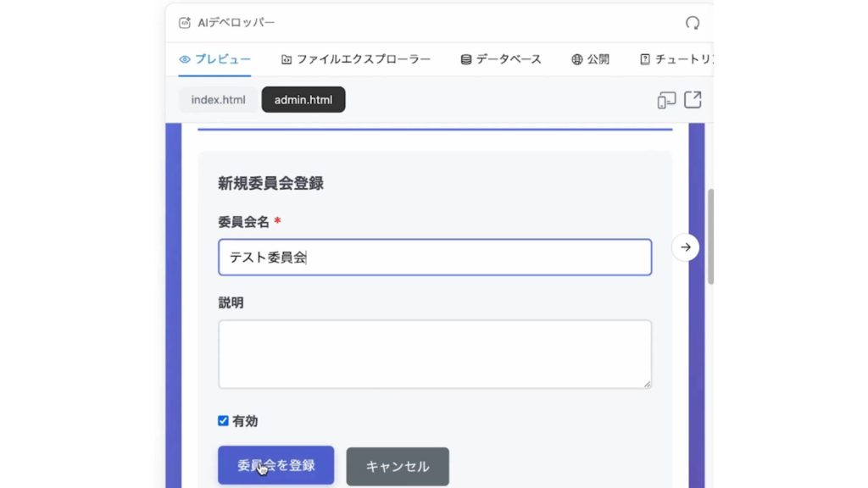Select the index.html file tab

pos(218,100)
